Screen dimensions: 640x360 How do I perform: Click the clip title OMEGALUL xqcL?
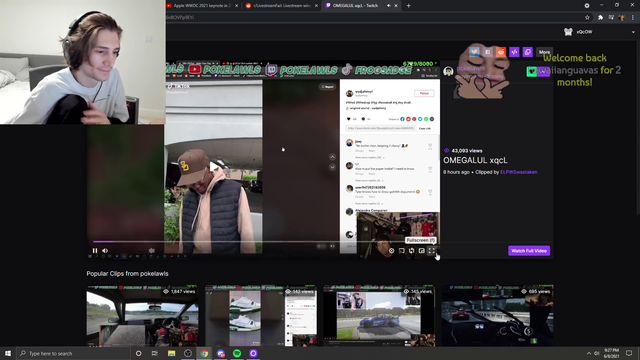(x=475, y=160)
